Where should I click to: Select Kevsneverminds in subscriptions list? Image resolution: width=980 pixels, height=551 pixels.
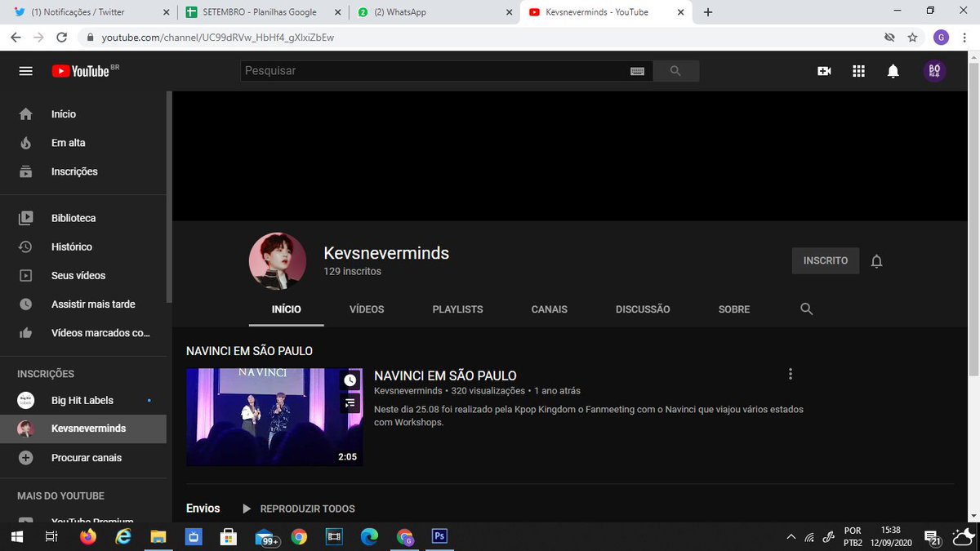point(83,429)
